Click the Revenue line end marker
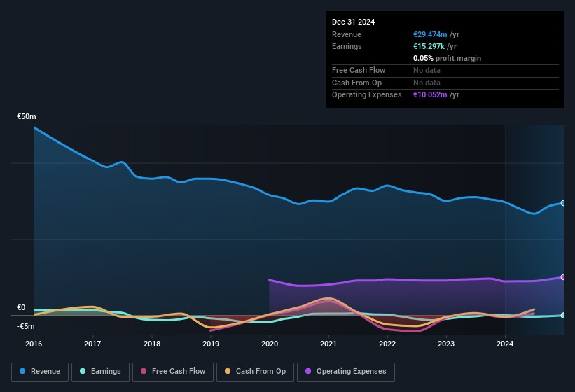575x392 pixels. [x=562, y=203]
